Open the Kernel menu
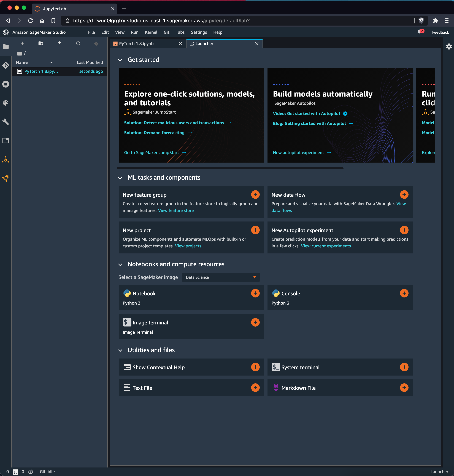Viewport: 454px width, 476px height. tap(151, 32)
